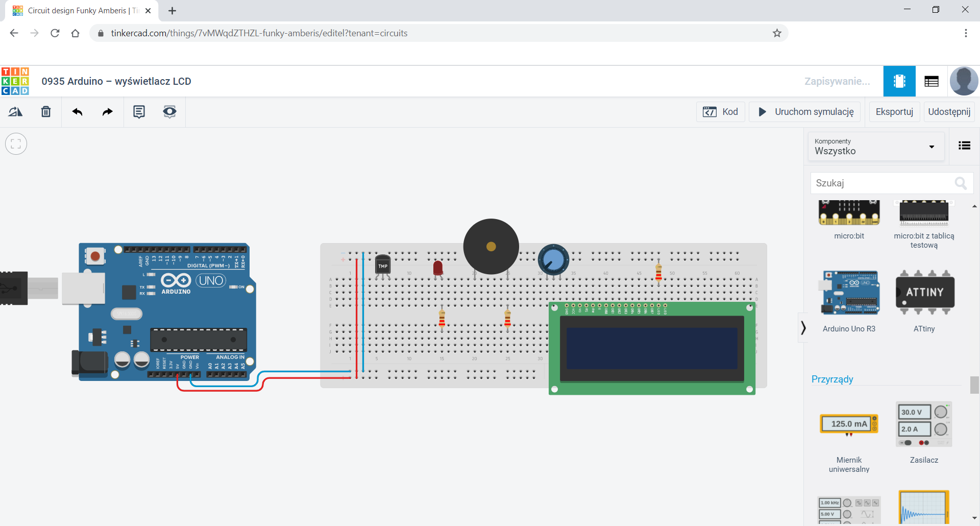Screen dimensions: 980x526
Task: Open the component list view in Komponenty panel
Action: (965, 146)
